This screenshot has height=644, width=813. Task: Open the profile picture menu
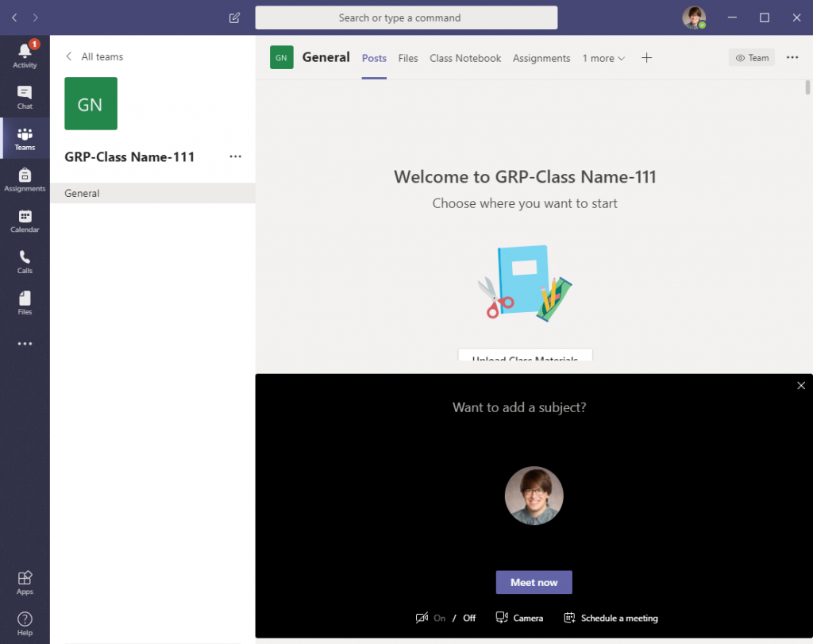pos(694,17)
